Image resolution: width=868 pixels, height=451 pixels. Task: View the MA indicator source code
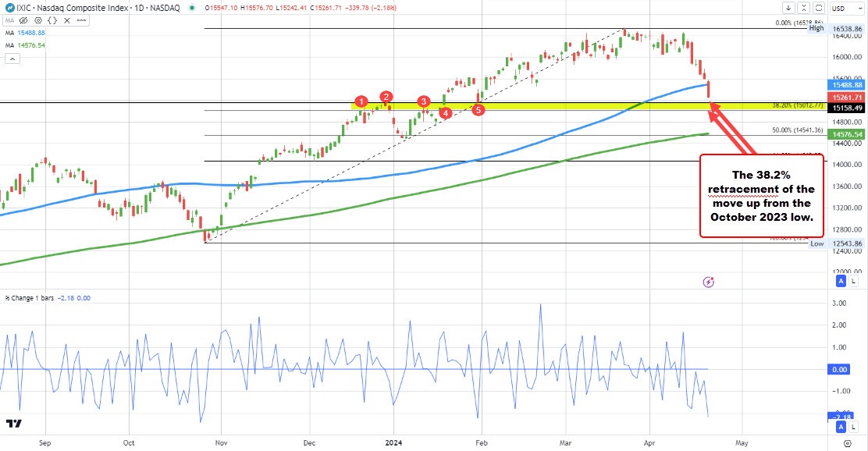52,21
